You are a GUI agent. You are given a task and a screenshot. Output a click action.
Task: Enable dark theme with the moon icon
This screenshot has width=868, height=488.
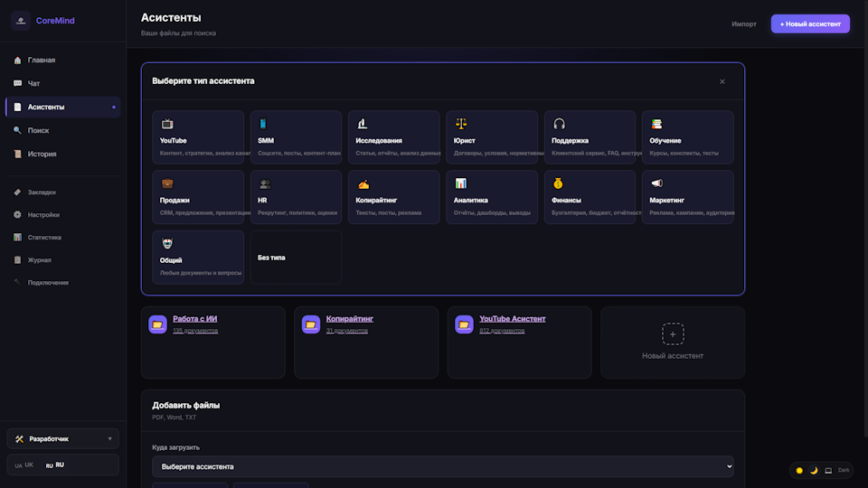click(x=814, y=470)
